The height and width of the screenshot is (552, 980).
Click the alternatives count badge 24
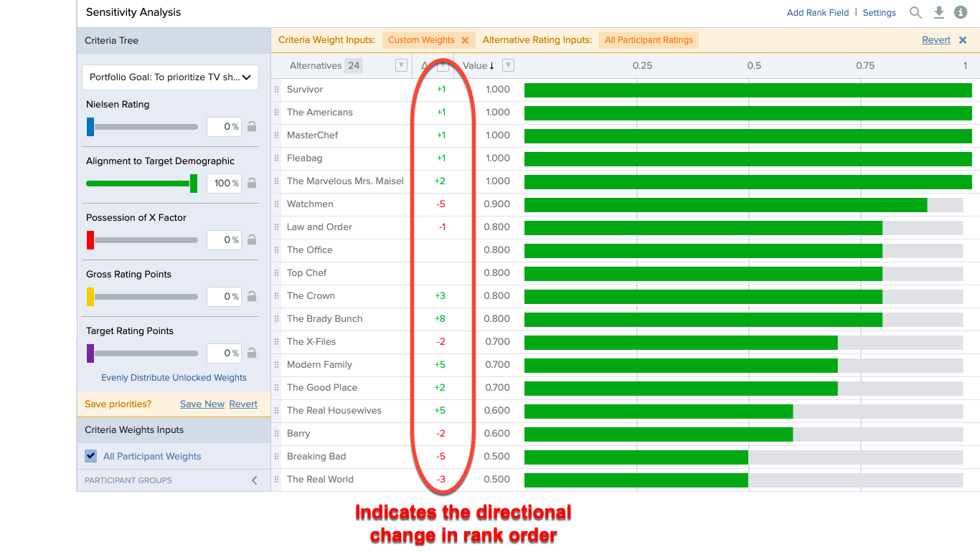coord(354,66)
